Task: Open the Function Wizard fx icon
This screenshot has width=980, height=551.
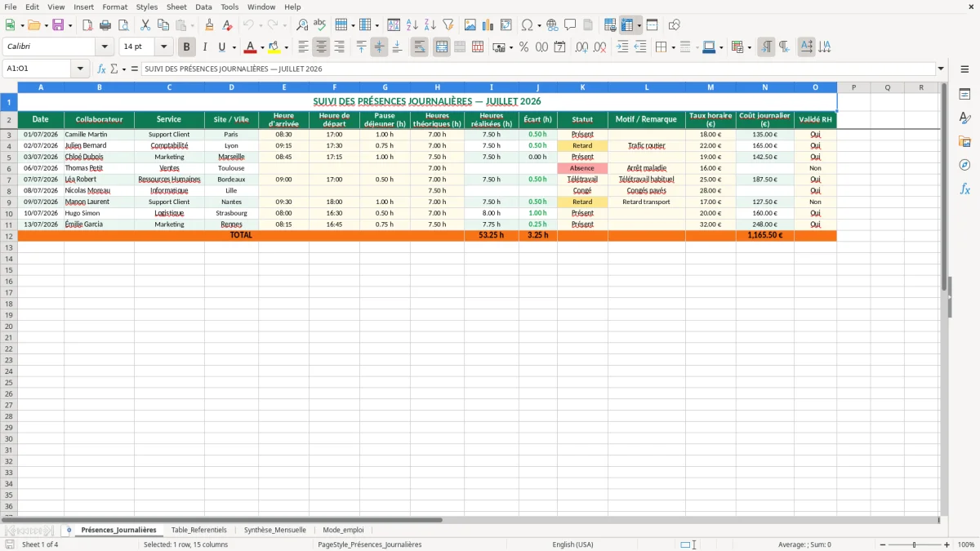Action: (x=102, y=69)
